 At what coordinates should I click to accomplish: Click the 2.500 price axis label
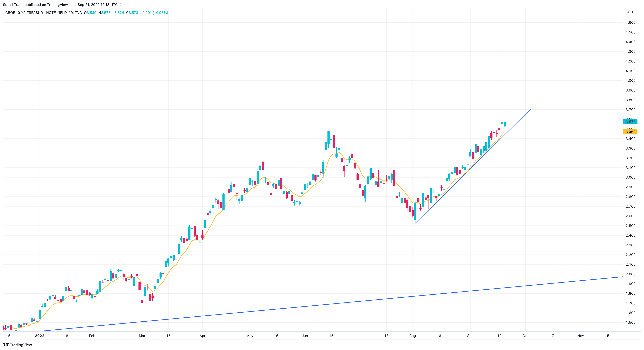pyautogui.click(x=631, y=226)
